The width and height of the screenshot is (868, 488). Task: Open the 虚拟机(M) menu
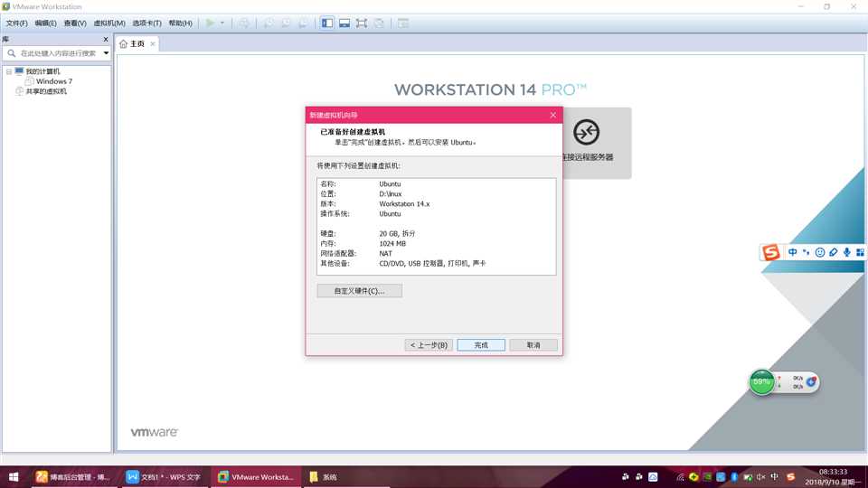click(x=109, y=23)
